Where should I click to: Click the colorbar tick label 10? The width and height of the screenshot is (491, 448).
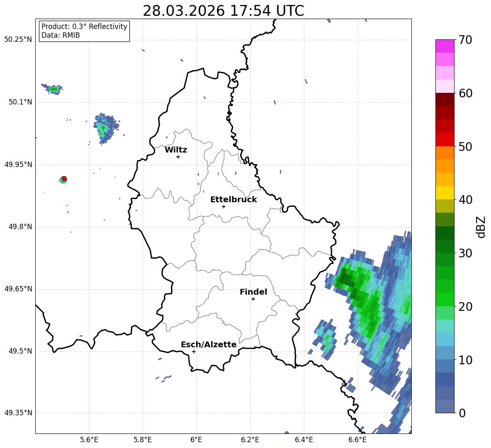465,360
